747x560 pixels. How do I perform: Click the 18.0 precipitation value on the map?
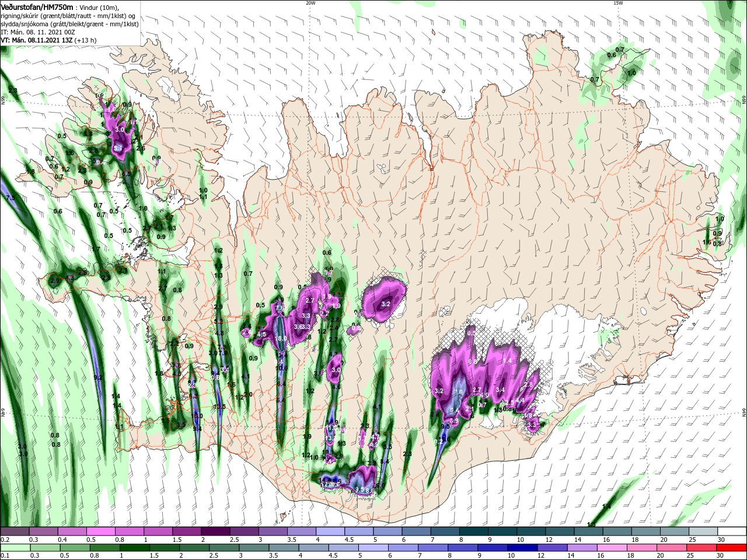click(x=281, y=338)
